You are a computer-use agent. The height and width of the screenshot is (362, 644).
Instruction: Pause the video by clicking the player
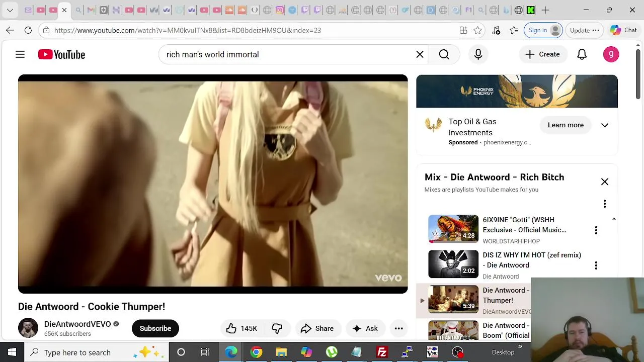tap(213, 184)
